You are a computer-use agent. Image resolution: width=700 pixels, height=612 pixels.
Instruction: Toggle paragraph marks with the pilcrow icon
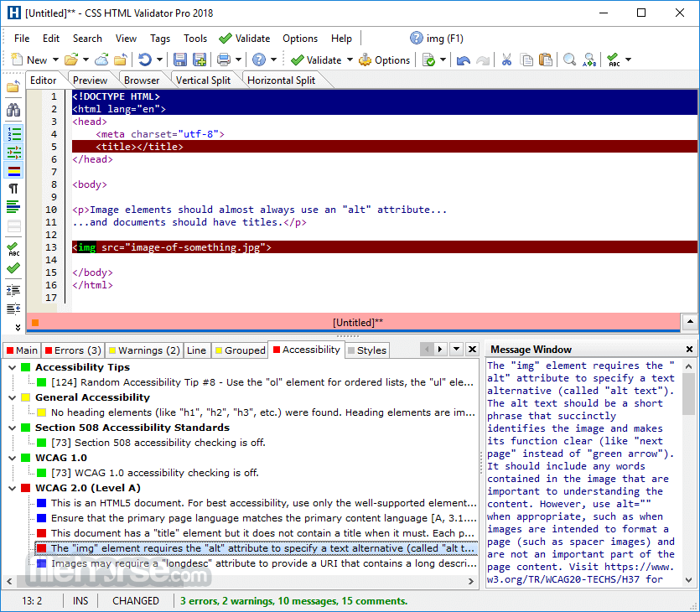pyautogui.click(x=13, y=189)
